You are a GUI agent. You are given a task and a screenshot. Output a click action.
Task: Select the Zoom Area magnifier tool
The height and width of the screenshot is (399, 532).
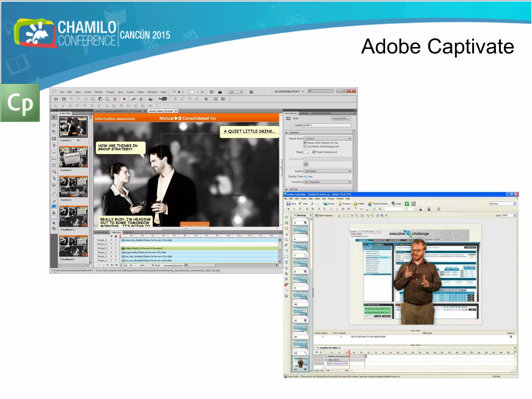pos(54,172)
